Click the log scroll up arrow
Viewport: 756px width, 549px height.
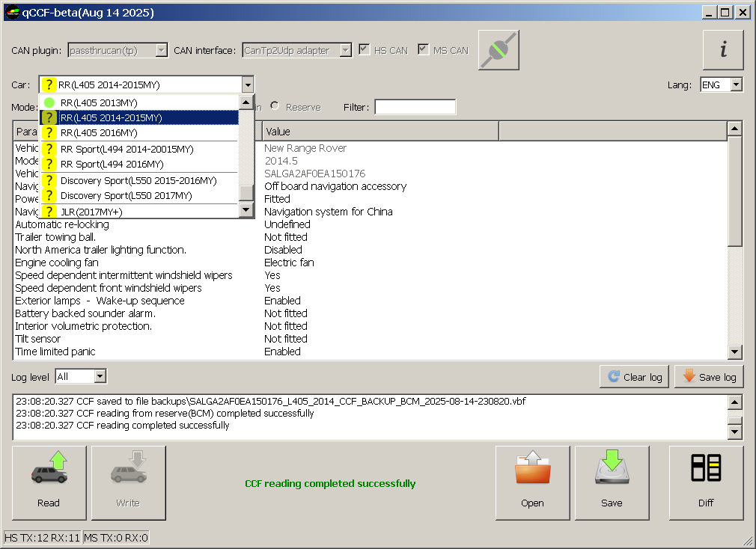point(734,402)
